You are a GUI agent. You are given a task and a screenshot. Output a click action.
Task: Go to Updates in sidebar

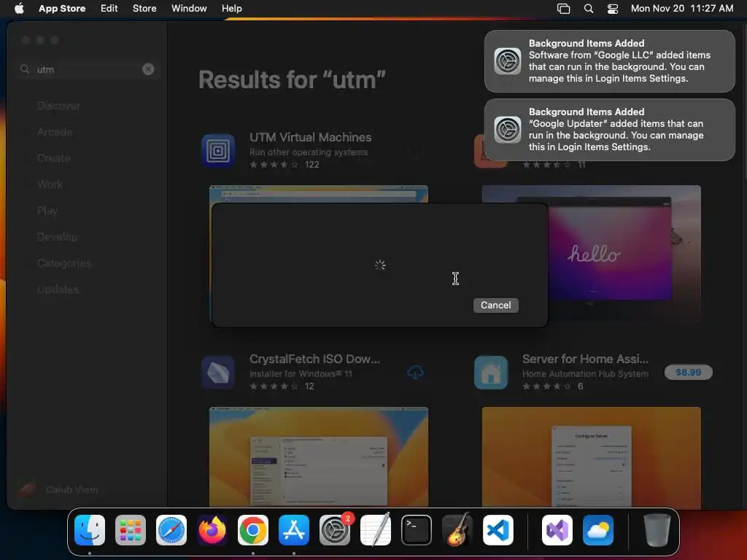coord(58,289)
